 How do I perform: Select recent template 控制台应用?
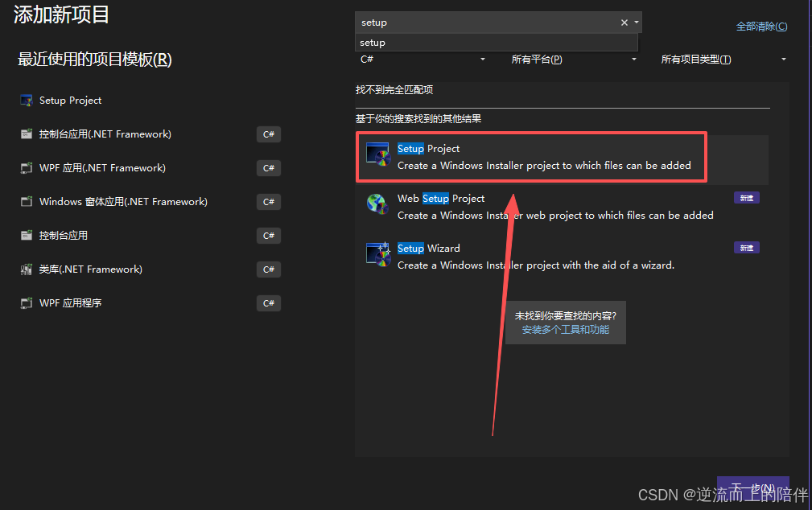click(x=150, y=236)
